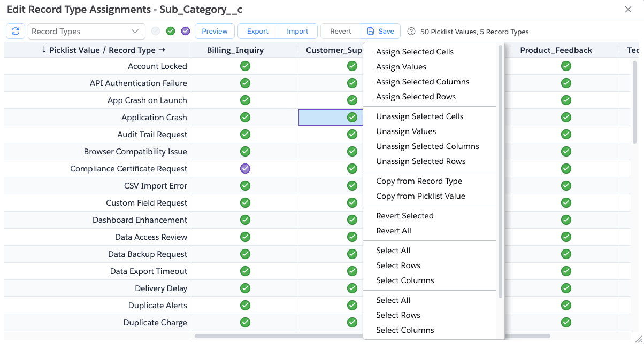
Task: Click Product_Feedback check for Custom Field Request
Action: pos(566,203)
